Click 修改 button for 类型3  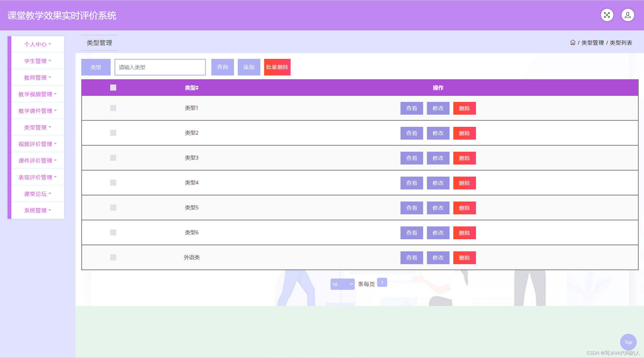438,158
